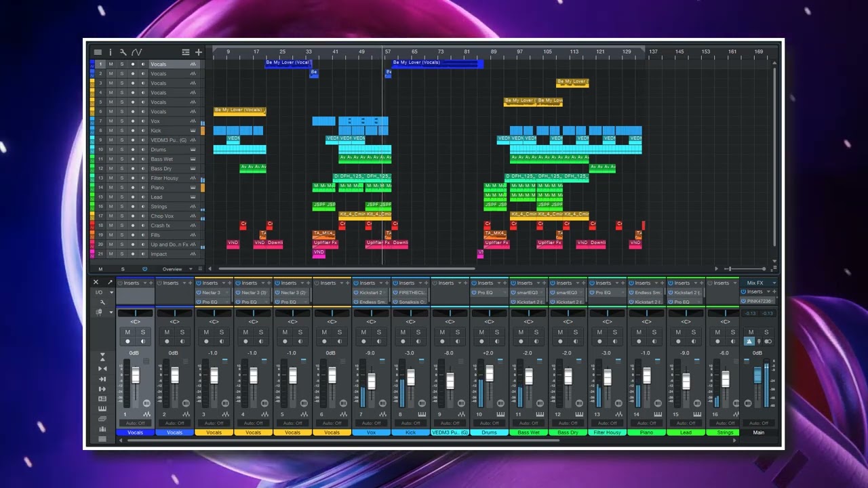Screen dimensions: 868x488
Task: Click the keyboard instruments icon in mixer sidebar
Action: [102, 409]
